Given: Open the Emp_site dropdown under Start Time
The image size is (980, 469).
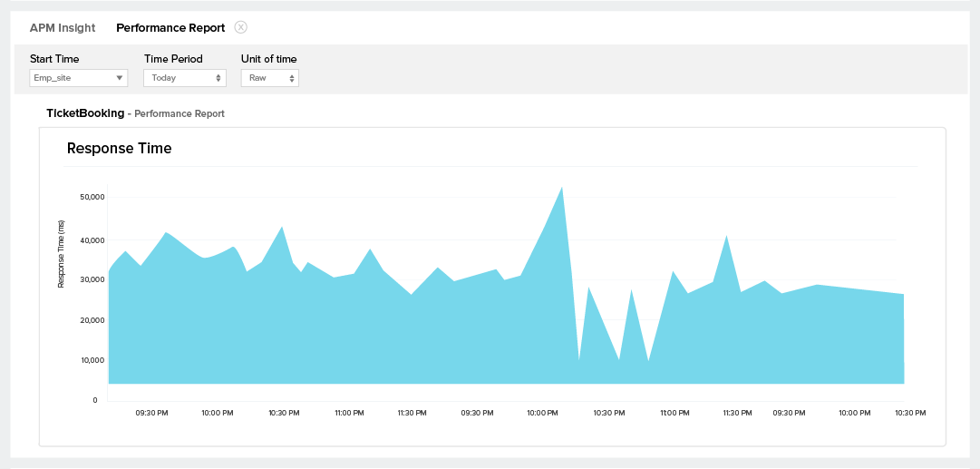Looking at the screenshot, I should pos(79,78).
